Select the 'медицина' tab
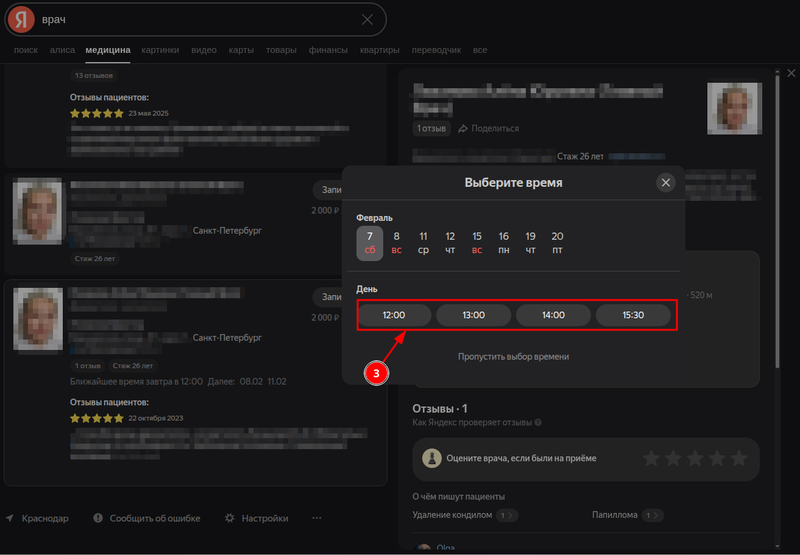Image resolution: width=800 pixels, height=555 pixels. (108, 50)
